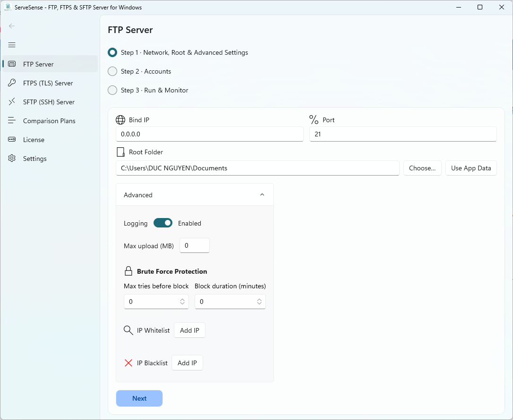The height and width of the screenshot is (420, 513).
Task: Click the FTP Server sidebar icon
Action: pos(12,64)
